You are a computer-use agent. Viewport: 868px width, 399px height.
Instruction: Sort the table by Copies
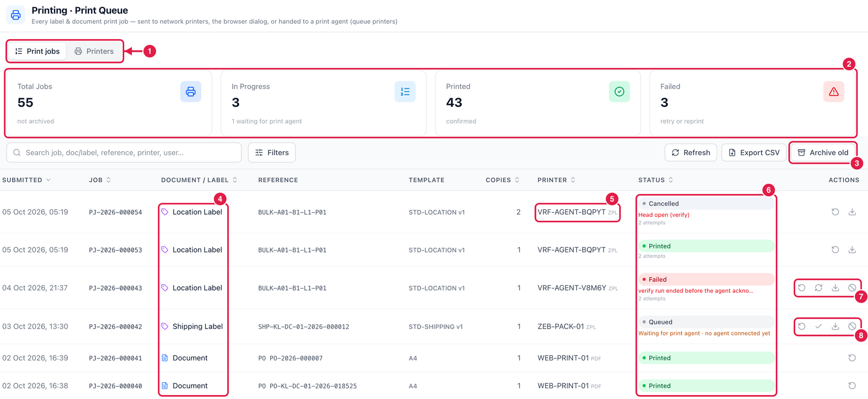tap(502, 180)
